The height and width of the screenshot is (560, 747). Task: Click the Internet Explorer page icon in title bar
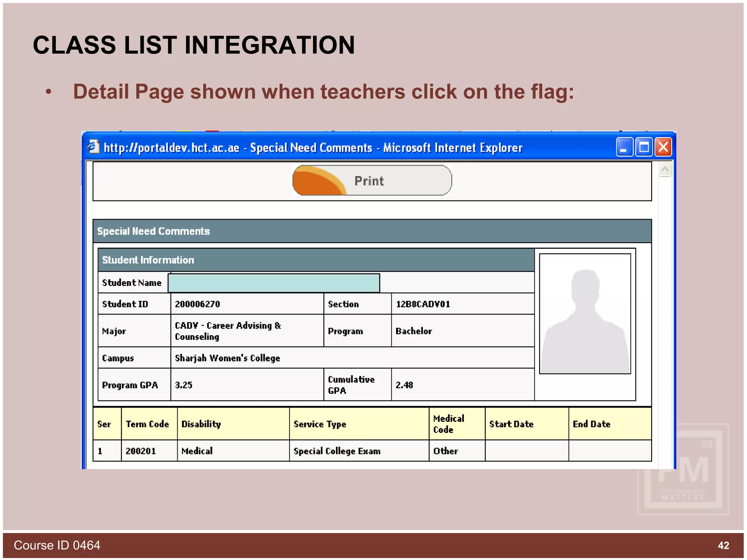93,147
